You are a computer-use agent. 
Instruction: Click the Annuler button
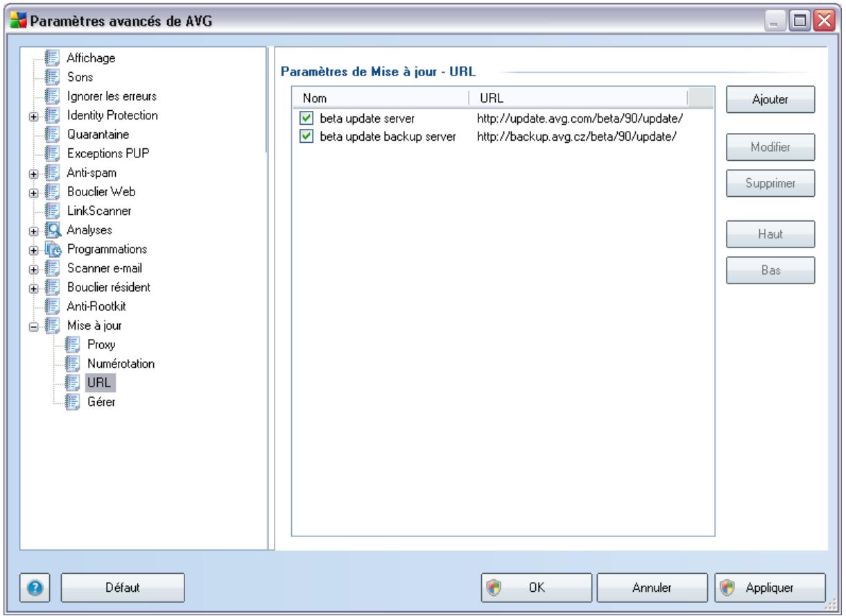point(652,587)
